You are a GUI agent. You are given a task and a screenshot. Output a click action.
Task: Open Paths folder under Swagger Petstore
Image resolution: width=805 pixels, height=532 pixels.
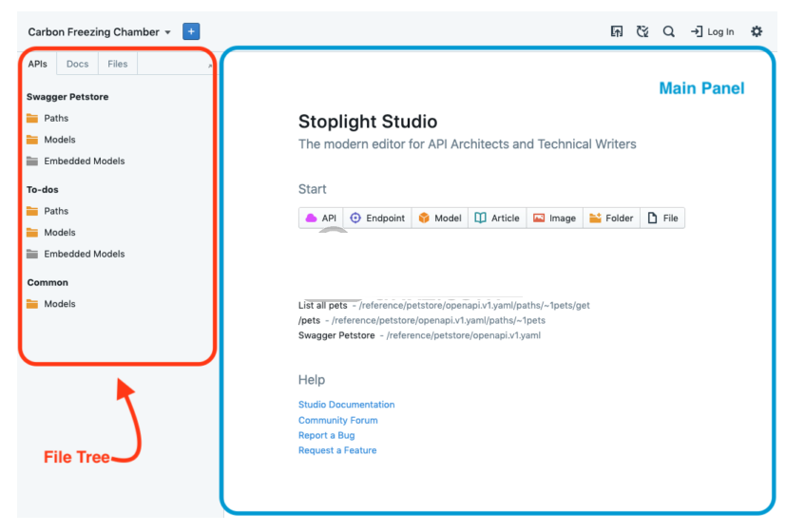48,119
